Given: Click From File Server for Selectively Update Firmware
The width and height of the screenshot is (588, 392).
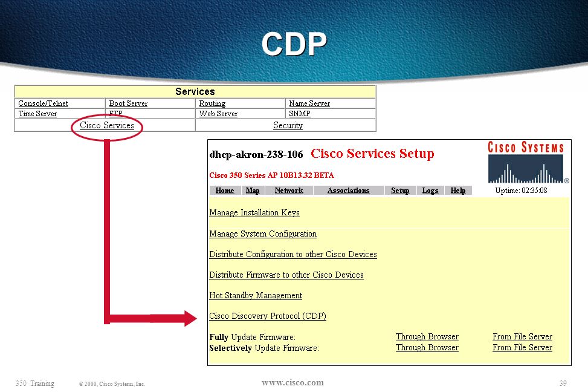Looking at the screenshot, I should click(522, 348).
